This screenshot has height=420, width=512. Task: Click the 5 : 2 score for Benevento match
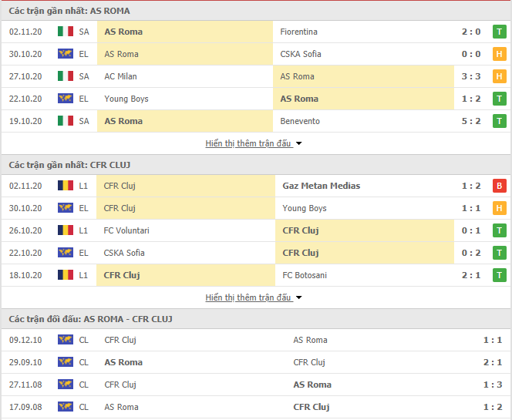(471, 121)
